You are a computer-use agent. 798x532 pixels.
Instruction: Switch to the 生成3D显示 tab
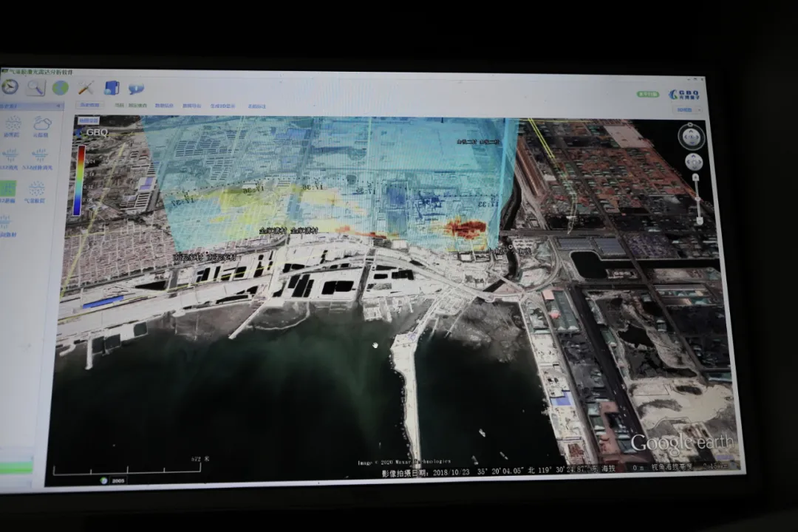[223, 106]
